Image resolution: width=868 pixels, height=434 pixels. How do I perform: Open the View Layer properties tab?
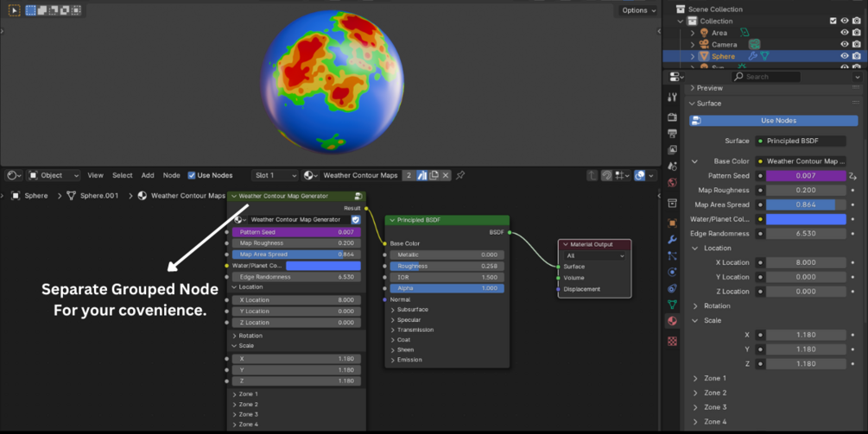[x=672, y=149]
